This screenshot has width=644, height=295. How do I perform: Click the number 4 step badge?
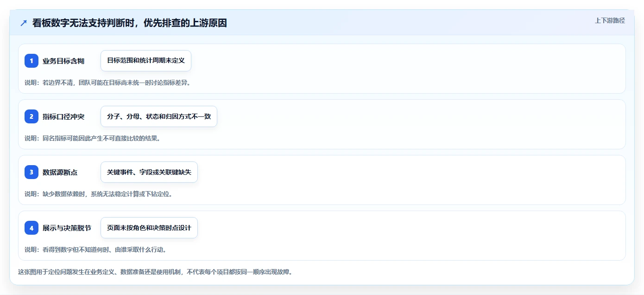[32, 228]
